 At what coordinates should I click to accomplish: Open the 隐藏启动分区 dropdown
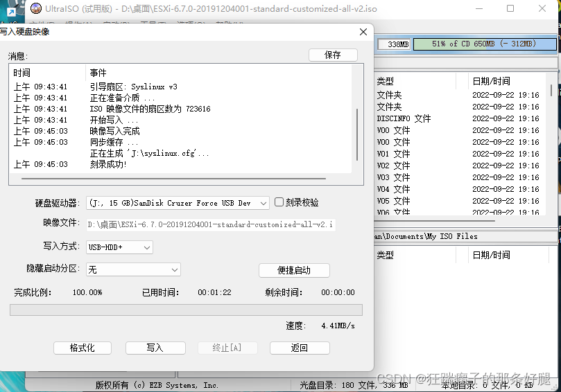click(x=133, y=269)
